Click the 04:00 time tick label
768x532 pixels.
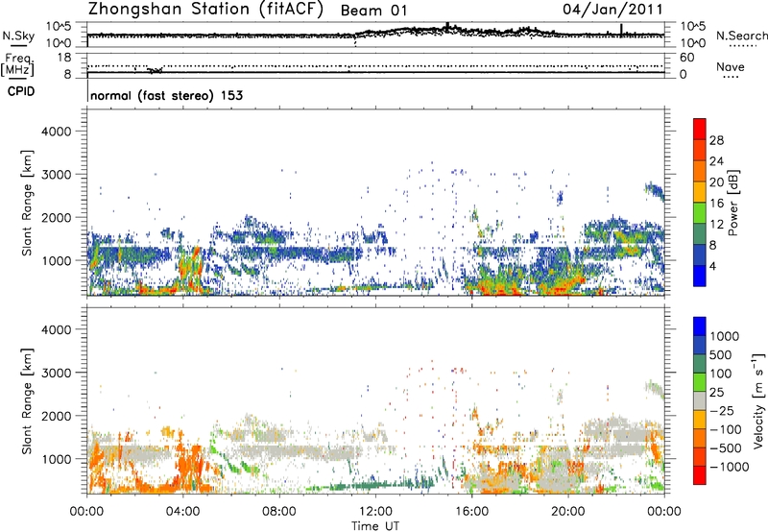click(x=182, y=512)
